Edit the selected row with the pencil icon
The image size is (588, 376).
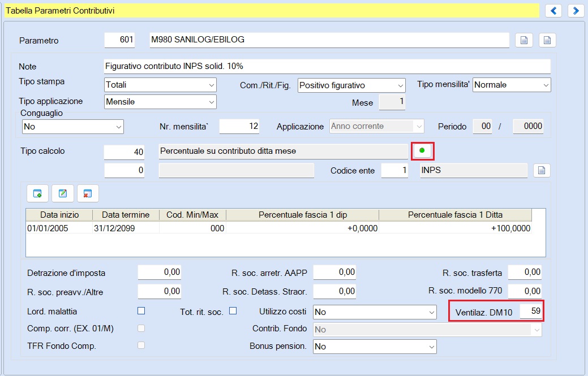click(63, 193)
